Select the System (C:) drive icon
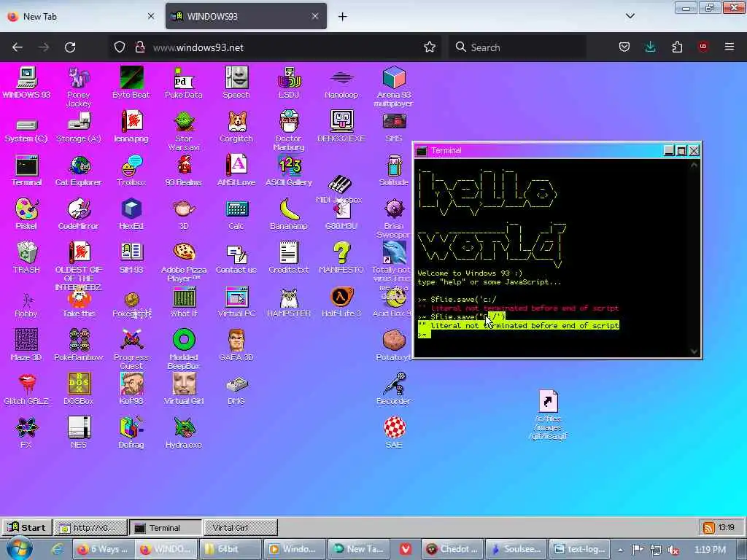The height and width of the screenshot is (560, 747). coord(26,130)
